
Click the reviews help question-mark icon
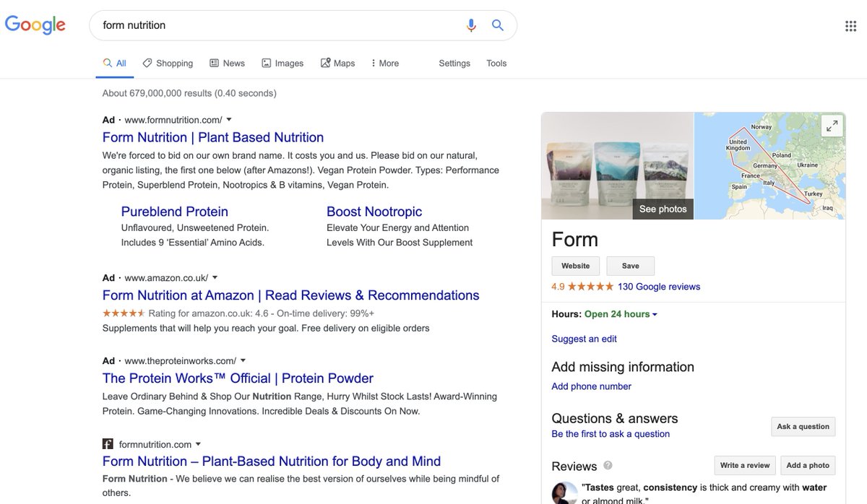[608, 466]
